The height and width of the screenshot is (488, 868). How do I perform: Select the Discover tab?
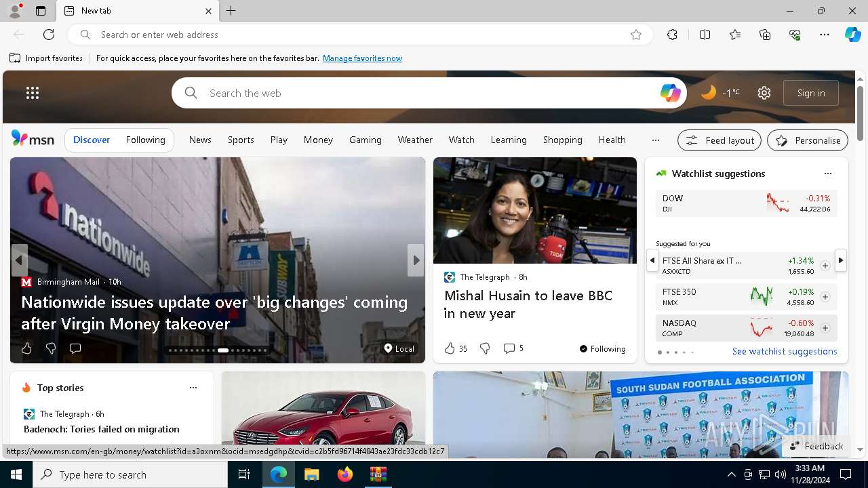click(92, 140)
